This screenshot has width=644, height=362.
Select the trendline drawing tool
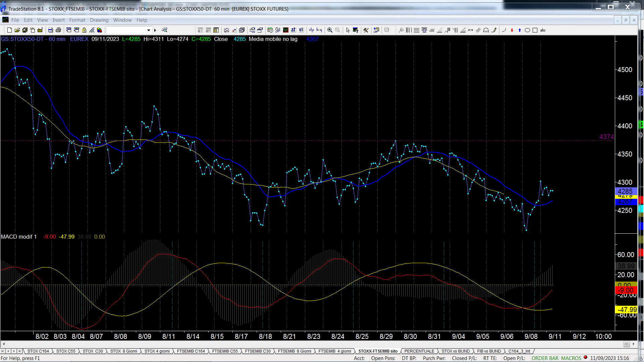tap(401, 30)
